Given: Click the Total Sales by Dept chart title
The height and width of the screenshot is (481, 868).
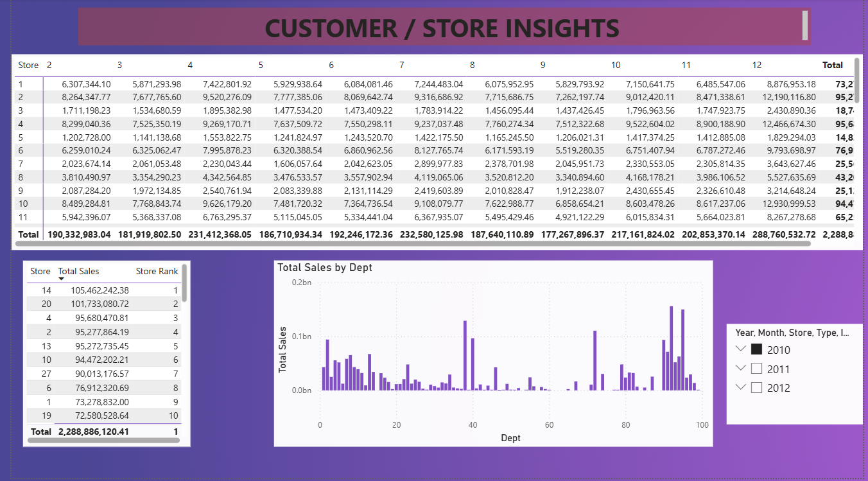Looking at the screenshot, I should tap(325, 267).
